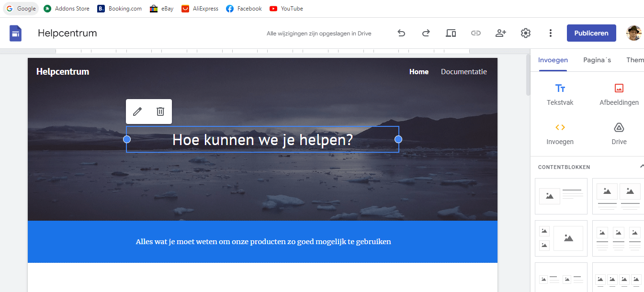Click the 'Hoe kunnen we je helpen?' heading

click(262, 140)
